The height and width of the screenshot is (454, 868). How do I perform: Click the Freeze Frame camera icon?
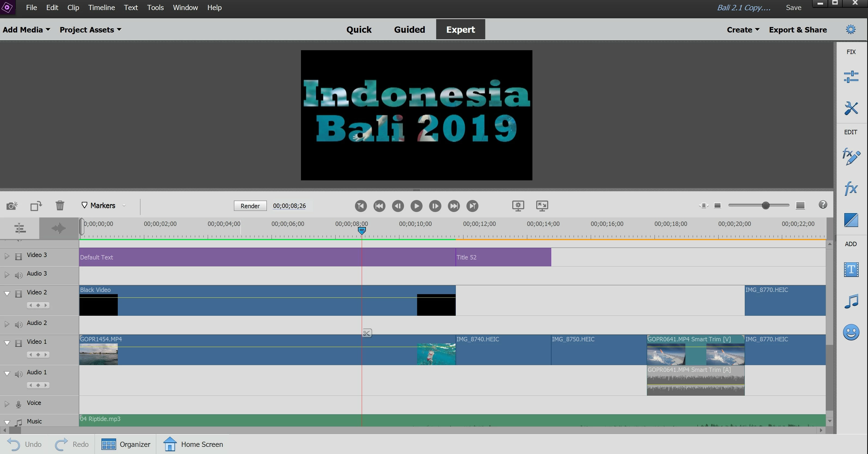tap(12, 206)
